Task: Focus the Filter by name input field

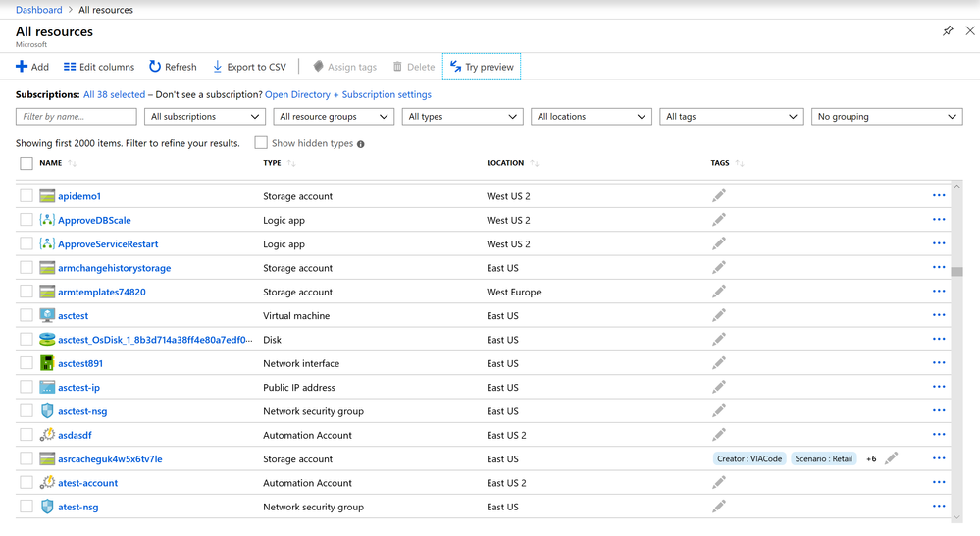Action: [x=77, y=117]
